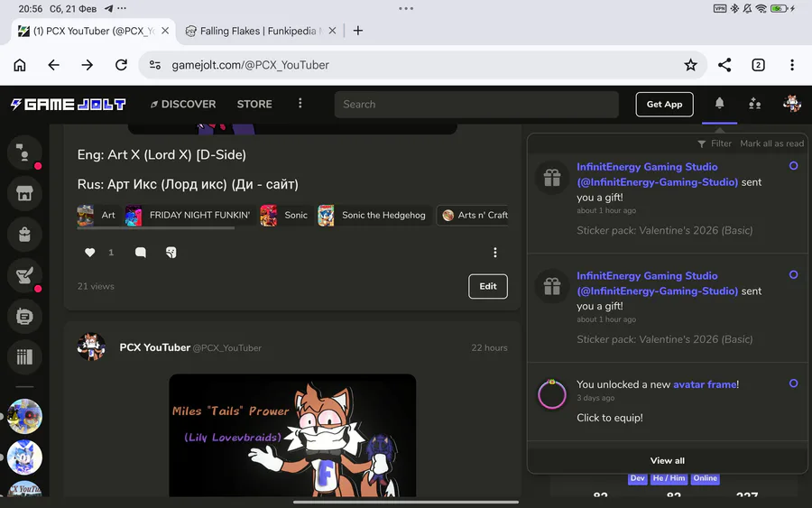Open a new browser tab

358,31
